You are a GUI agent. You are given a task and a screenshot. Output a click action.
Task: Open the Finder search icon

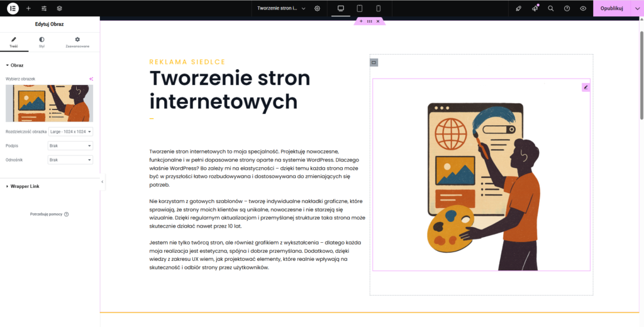pos(551,8)
